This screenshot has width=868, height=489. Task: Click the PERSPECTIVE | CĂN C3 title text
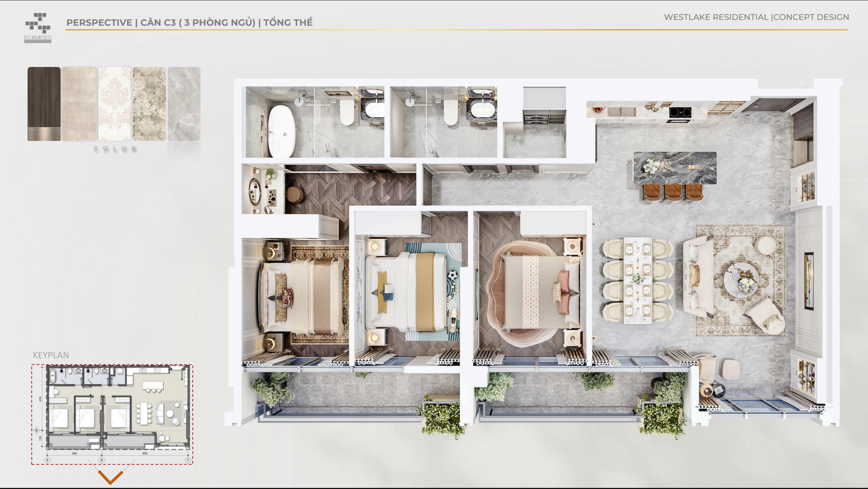click(x=189, y=22)
